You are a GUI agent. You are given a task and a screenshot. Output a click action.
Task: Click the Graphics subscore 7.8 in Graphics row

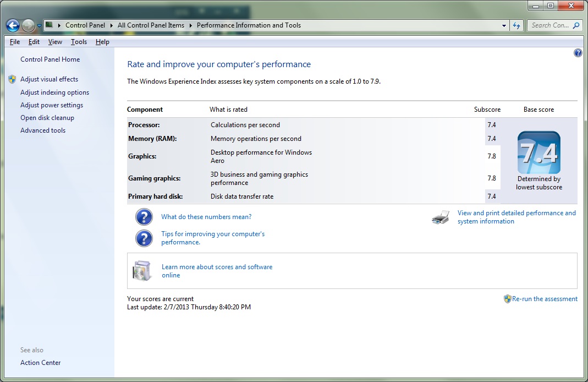click(492, 156)
